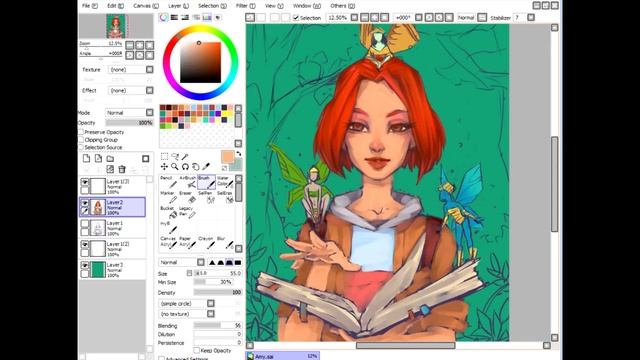Select the SelEras tool
Image resolution: width=640 pixels, height=360 pixels.
224,197
